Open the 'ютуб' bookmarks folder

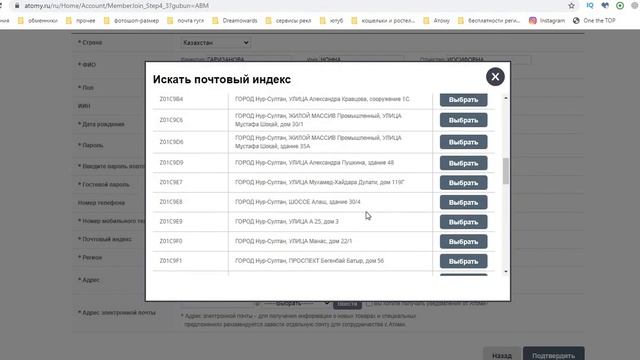click(331, 20)
